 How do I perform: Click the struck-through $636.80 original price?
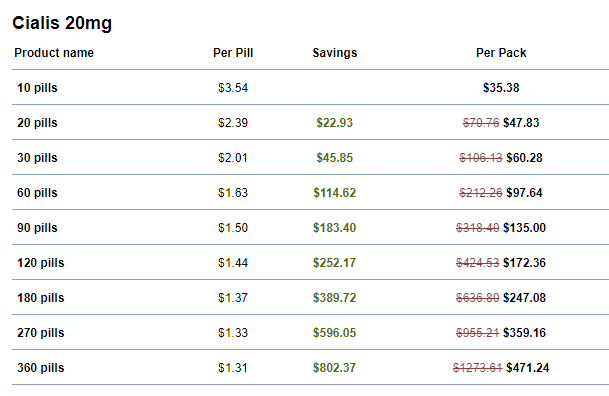478,298
